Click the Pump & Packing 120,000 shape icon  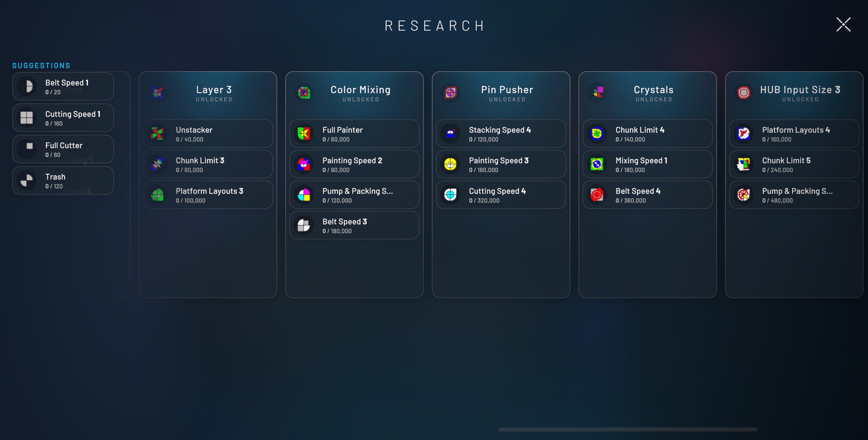(x=304, y=195)
